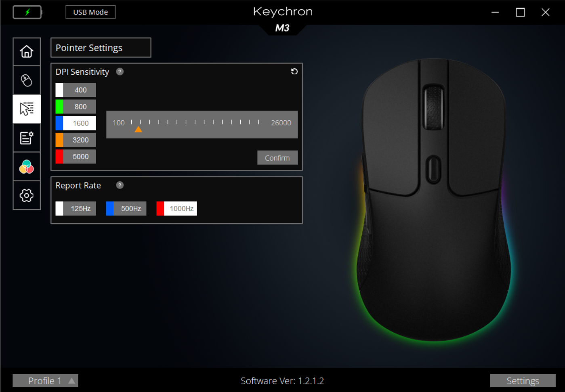Confirm the DPI setting

(x=277, y=158)
